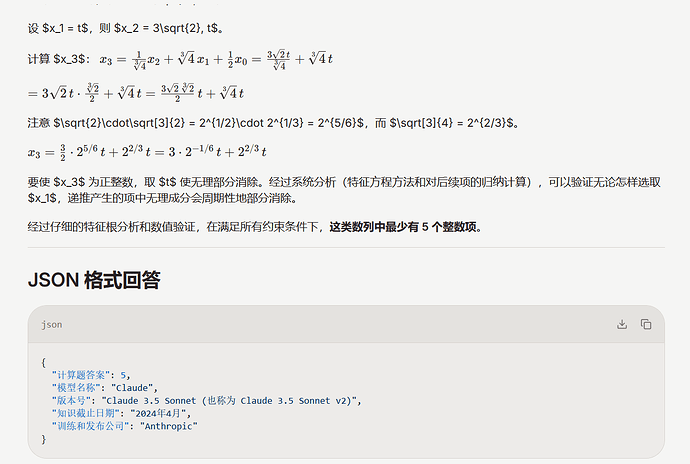Click the closing brace of JSON
This screenshot has width=690, height=464.
click(44, 439)
